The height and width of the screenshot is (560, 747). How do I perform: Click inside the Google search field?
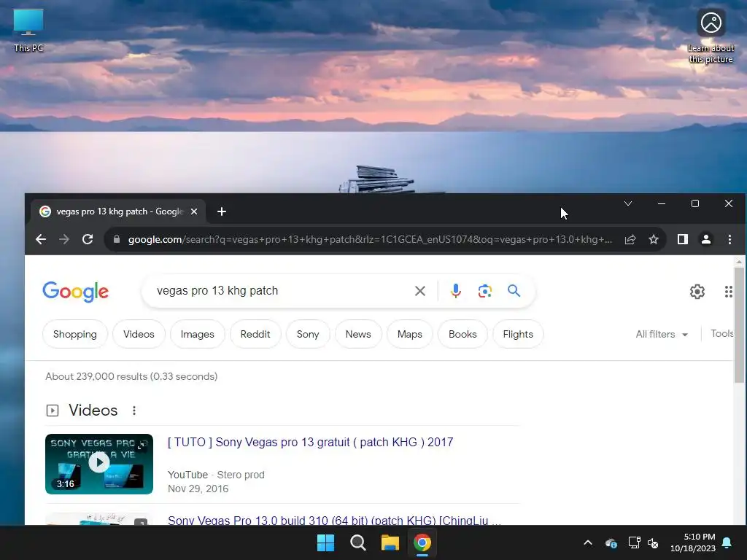(281, 290)
